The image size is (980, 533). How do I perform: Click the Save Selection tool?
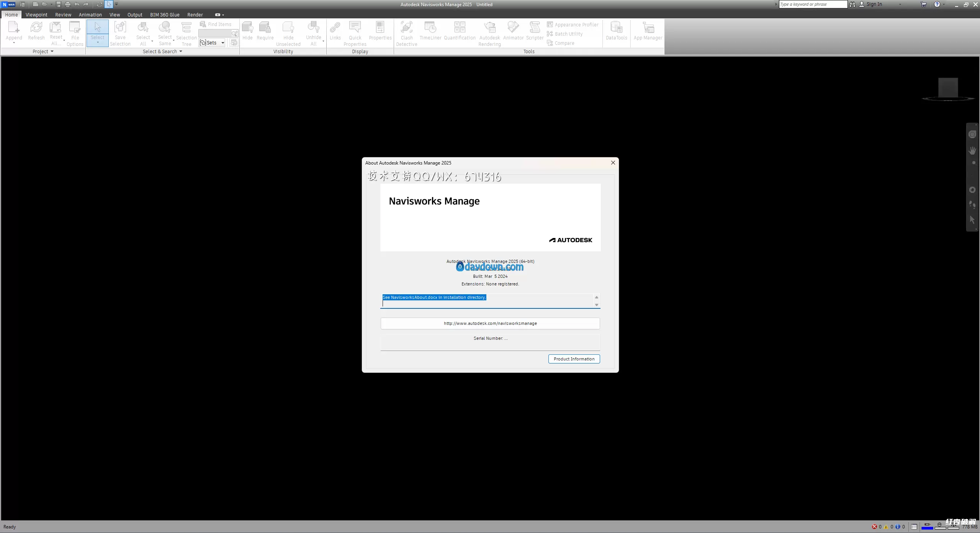pos(120,34)
